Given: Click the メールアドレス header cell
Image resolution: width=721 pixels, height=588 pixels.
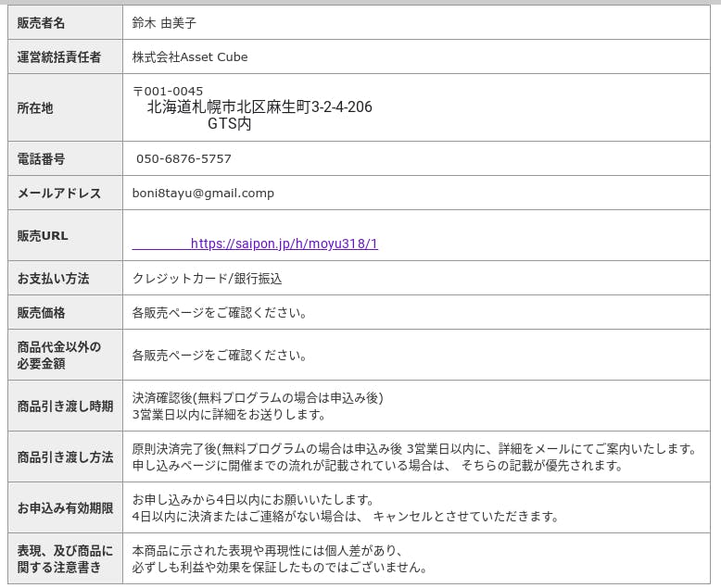Looking at the screenshot, I should pos(59,194).
